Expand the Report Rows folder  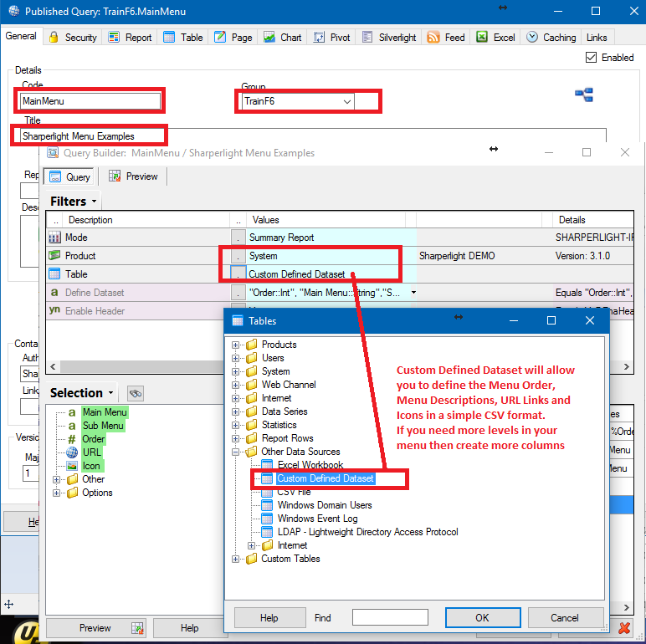pyautogui.click(x=235, y=438)
